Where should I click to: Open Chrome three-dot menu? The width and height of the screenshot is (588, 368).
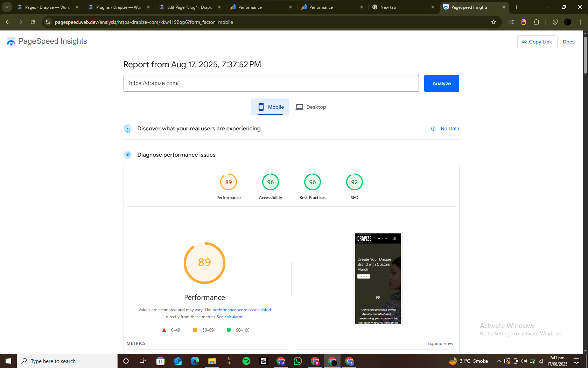[580, 22]
